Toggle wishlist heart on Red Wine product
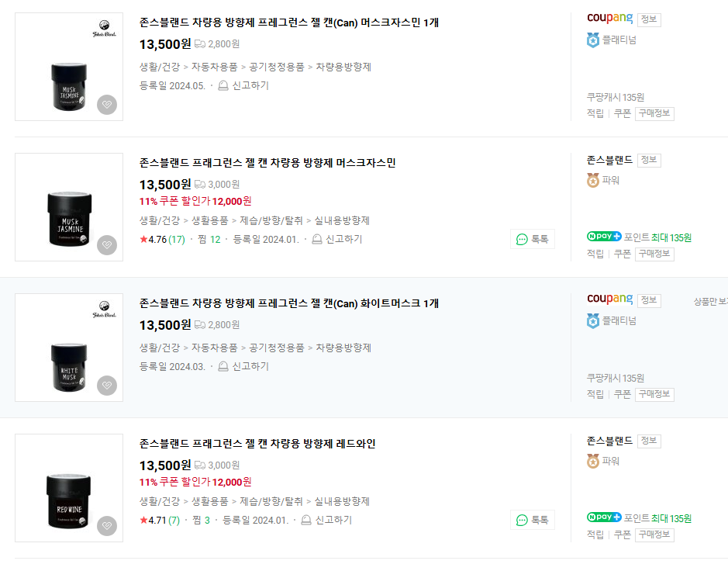The height and width of the screenshot is (571, 728). (x=107, y=526)
